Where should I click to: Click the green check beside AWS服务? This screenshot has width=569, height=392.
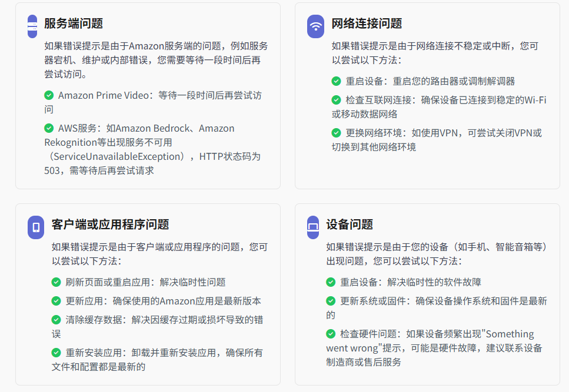point(49,128)
